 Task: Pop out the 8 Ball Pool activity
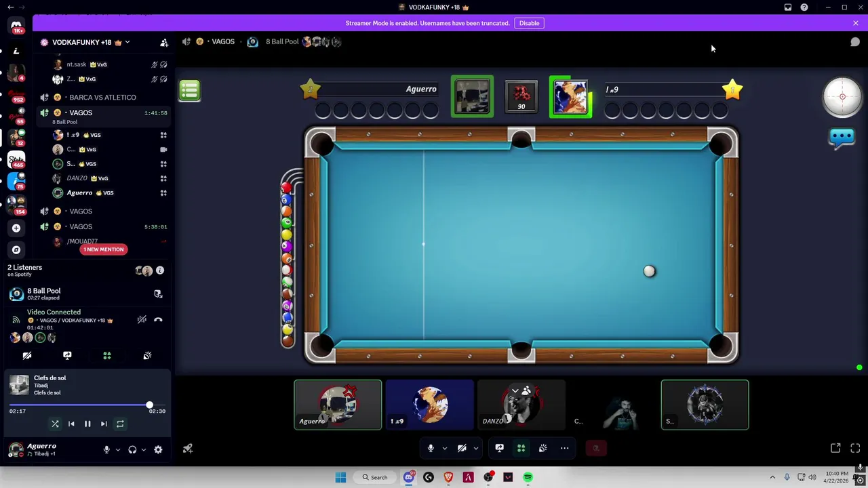tap(158, 293)
